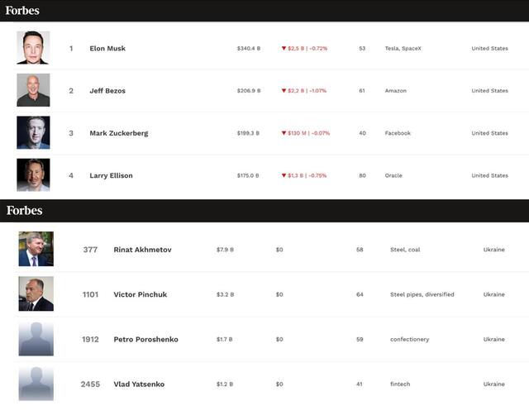Click Petro Poroshenko's placeholder avatar
This screenshot has height=420, width=529.
pos(36,339)
